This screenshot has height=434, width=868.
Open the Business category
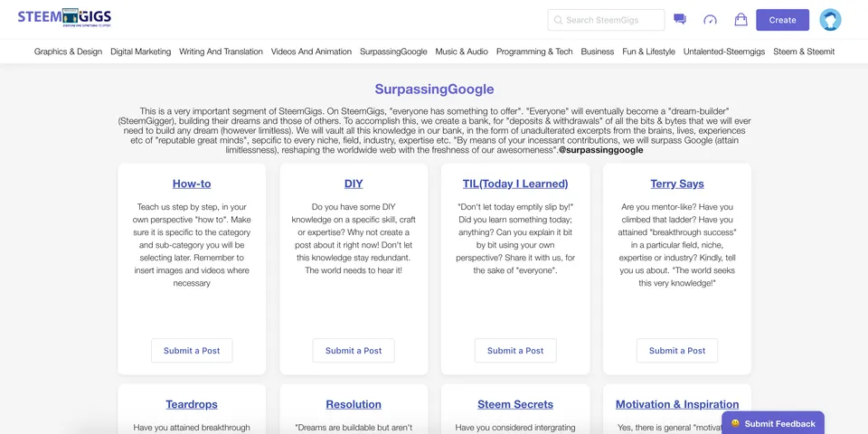tap(598, 52)
